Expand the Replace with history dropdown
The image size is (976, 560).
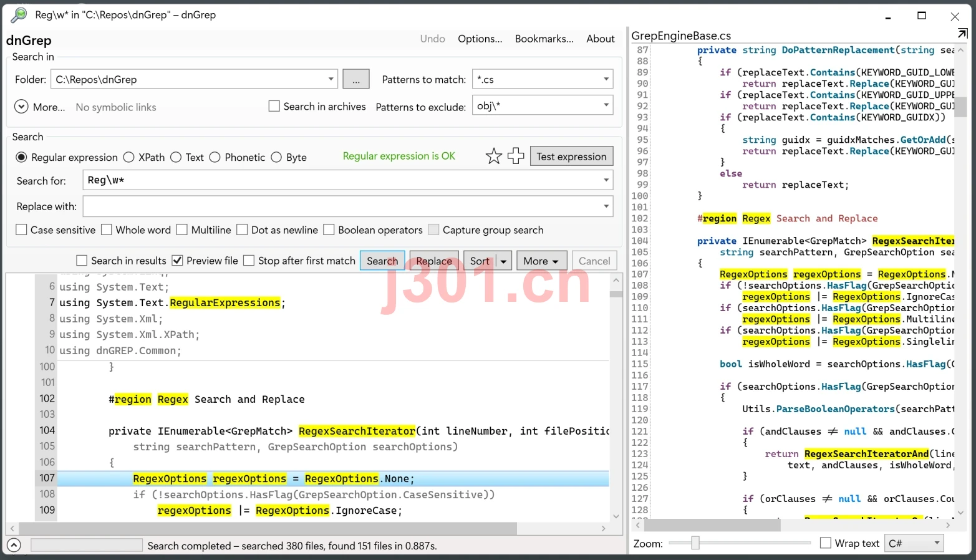606,206
